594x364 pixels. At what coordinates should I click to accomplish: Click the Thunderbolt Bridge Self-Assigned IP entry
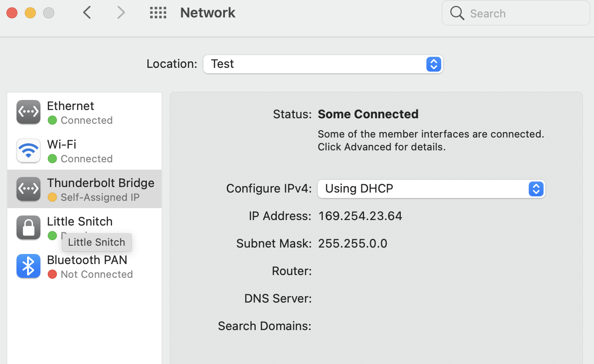pos(100,189)
